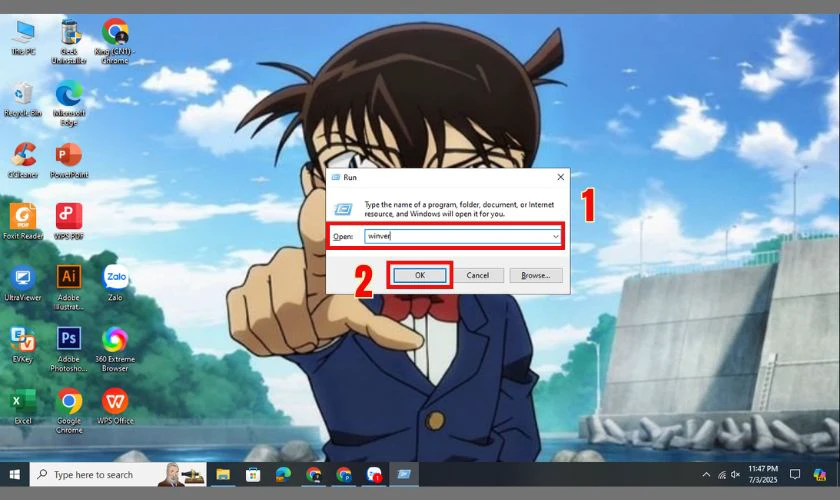840x500 pixels.
Task: Open Edge from the taskbar
Action: point(283,474)
